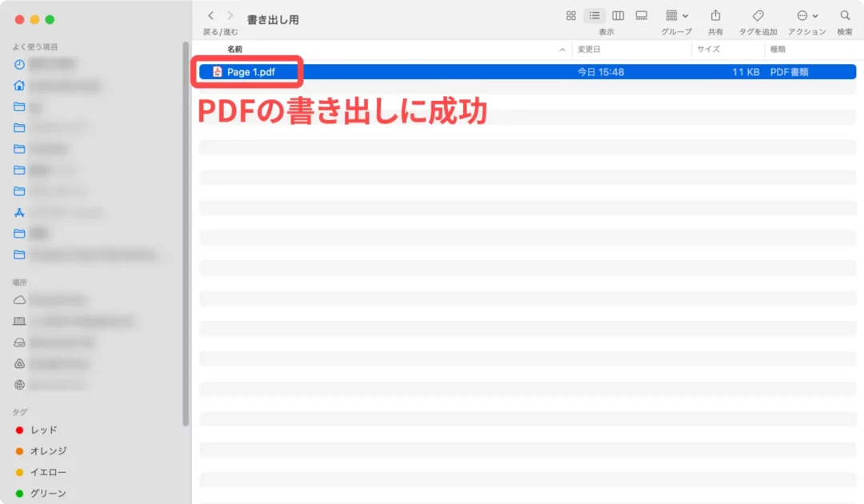864x504 pixels.
Task: Click the add tag (タグを追加) icon
Action: [x=758, y=16]
